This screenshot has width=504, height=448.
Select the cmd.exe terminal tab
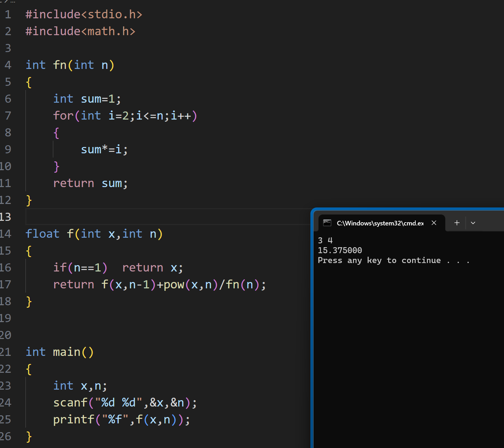382,223
